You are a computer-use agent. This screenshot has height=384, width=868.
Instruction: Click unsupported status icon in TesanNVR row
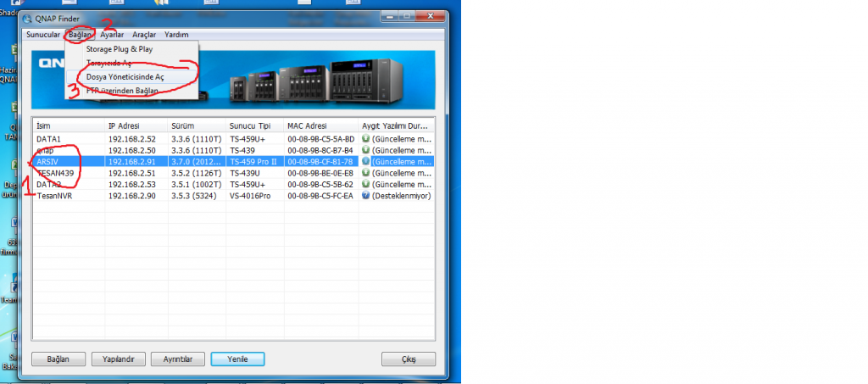pos(365,195)
